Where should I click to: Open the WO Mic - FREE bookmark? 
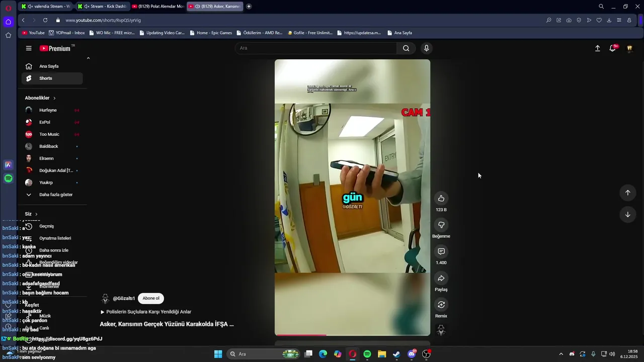[112, 33]
